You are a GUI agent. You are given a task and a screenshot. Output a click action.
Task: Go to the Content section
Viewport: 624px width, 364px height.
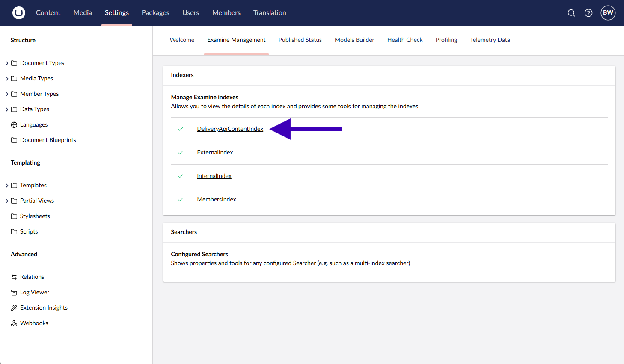[48, 13]
